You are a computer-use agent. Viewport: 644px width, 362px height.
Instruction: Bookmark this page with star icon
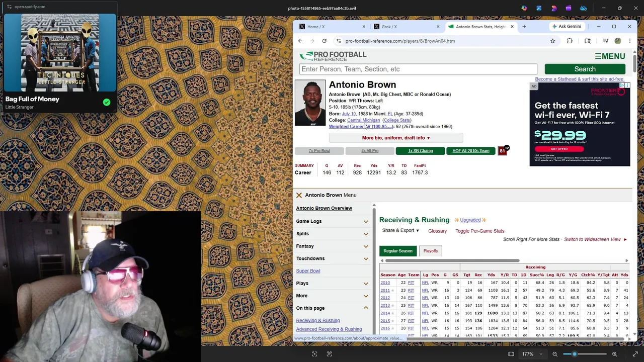[x=552, y=41]
